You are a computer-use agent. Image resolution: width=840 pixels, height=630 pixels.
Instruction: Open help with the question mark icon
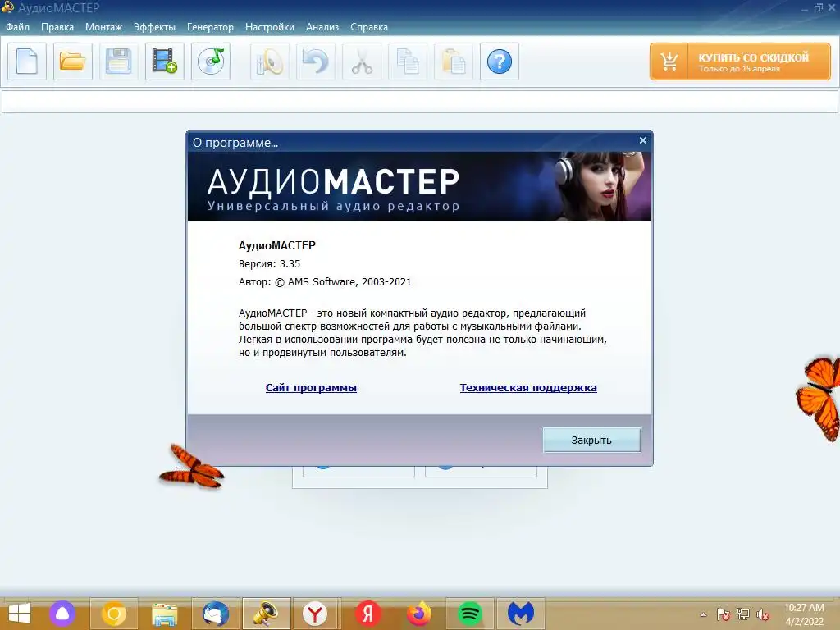(500, 62)
